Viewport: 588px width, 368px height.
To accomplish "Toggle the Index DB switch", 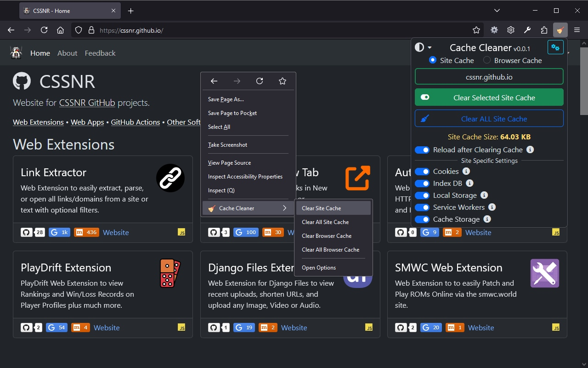I will 422,184.
